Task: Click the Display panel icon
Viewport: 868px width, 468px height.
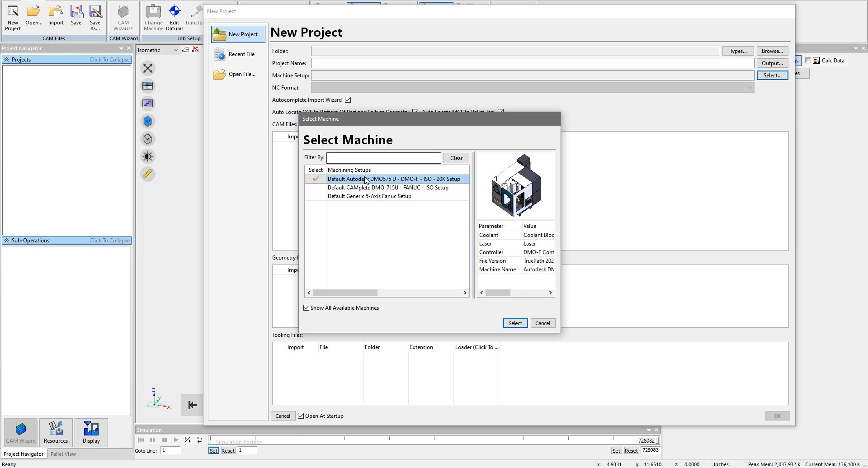Action: click(x=91, y=432)
